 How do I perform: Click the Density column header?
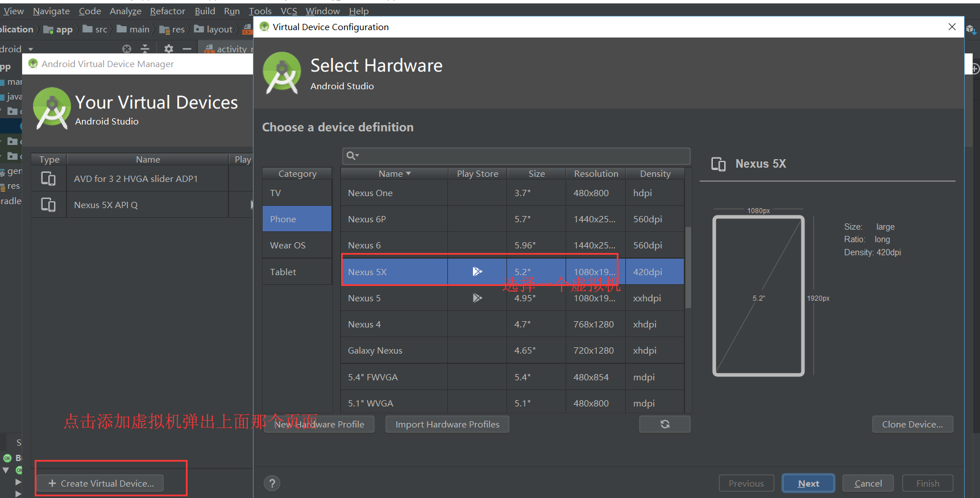point(655,173)
